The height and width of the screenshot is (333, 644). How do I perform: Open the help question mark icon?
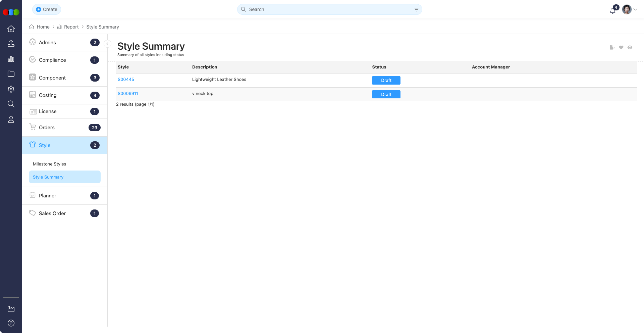point(11,323)
